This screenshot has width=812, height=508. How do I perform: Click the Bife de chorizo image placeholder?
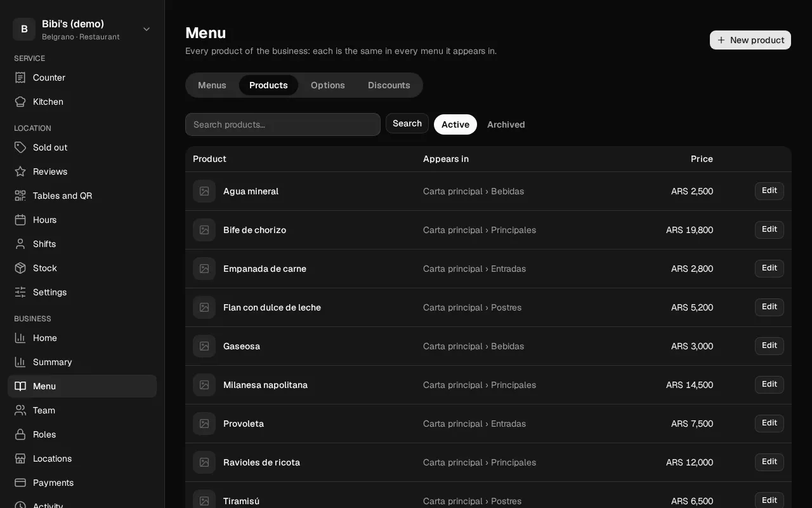[x=204, y=230]
